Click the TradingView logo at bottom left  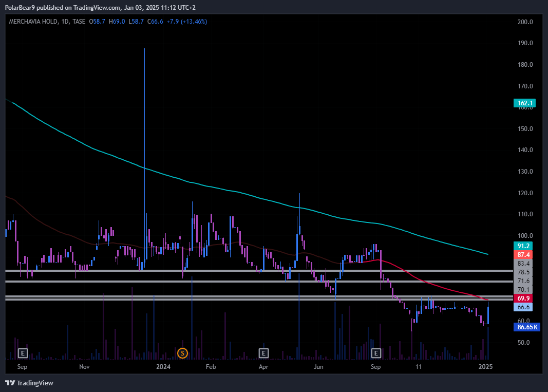pyautogui.click(x=29, y=383)
